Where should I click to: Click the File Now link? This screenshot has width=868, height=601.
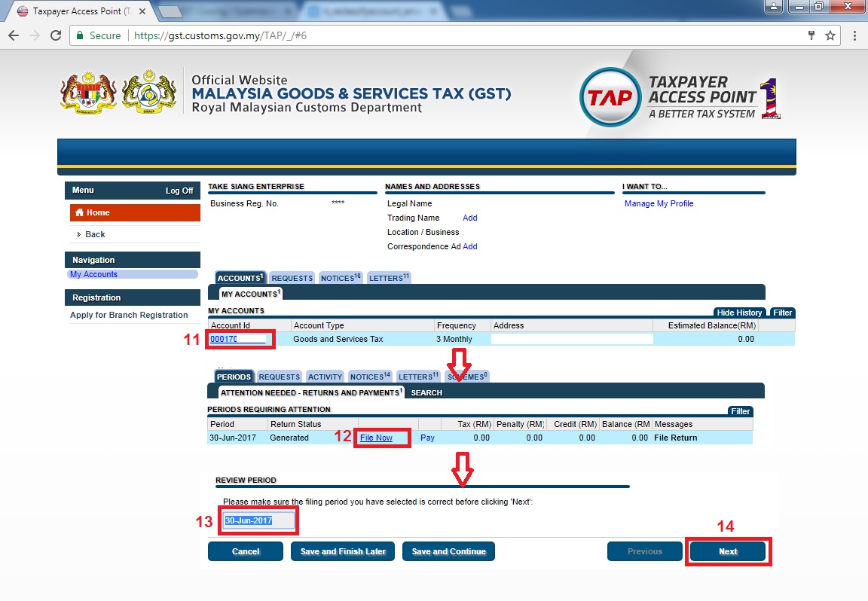click(x=376, y=438)
